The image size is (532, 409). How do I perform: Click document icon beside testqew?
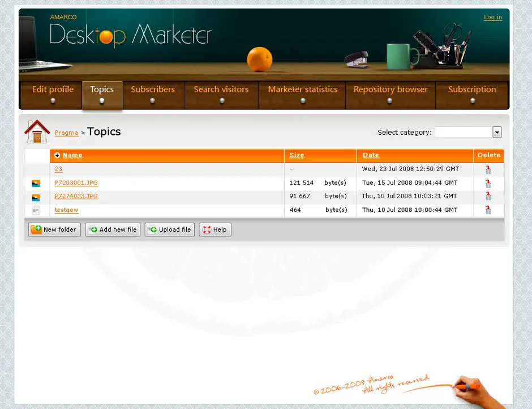tap(36, 210)
